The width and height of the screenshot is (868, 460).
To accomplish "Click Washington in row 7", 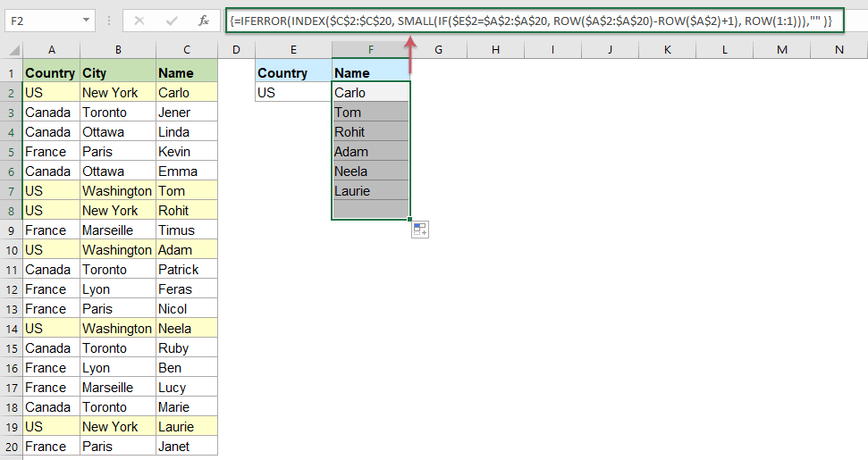I will [118, 191].
